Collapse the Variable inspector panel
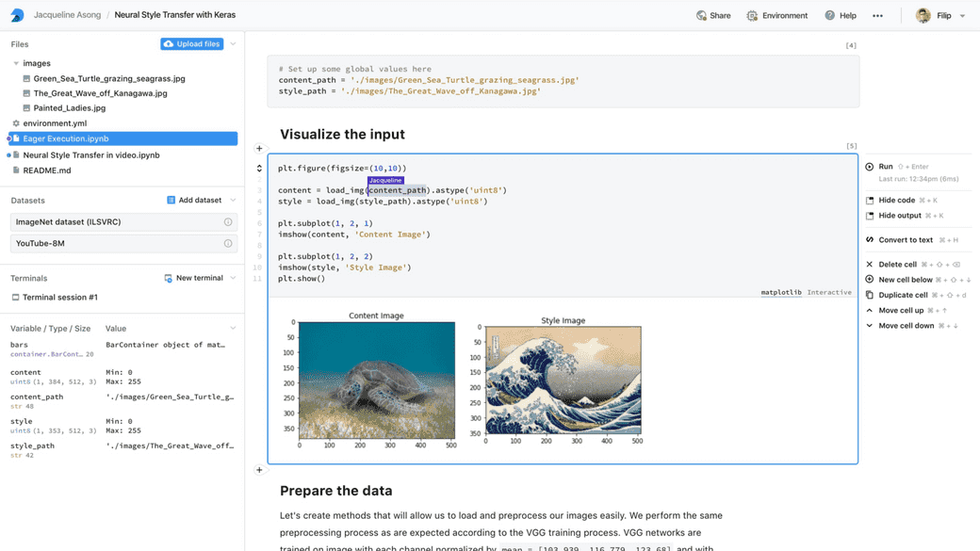Image resolution: width=980 pixels, height=551 pixels. pos(232,329)
